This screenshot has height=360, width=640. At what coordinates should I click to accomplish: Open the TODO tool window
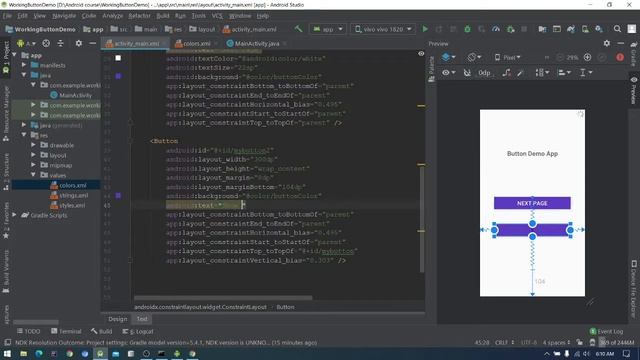(x=28, y=331)
